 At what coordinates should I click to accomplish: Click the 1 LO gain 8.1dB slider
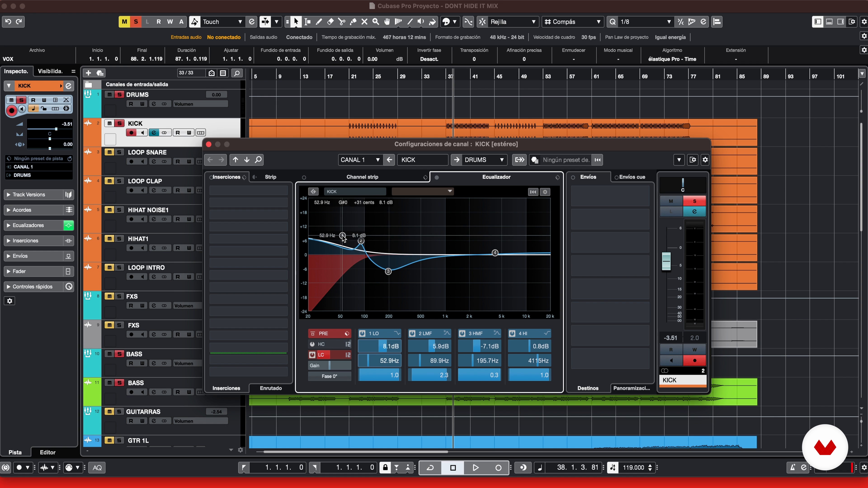point(380,346)
